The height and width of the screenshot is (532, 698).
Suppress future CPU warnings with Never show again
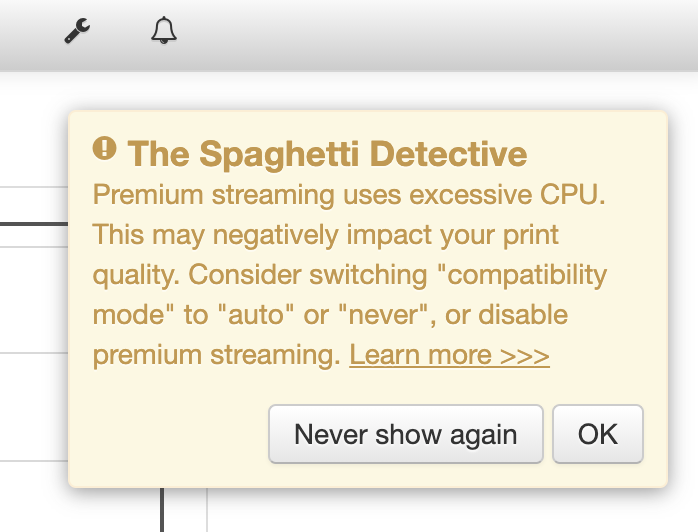coord(405,434)
